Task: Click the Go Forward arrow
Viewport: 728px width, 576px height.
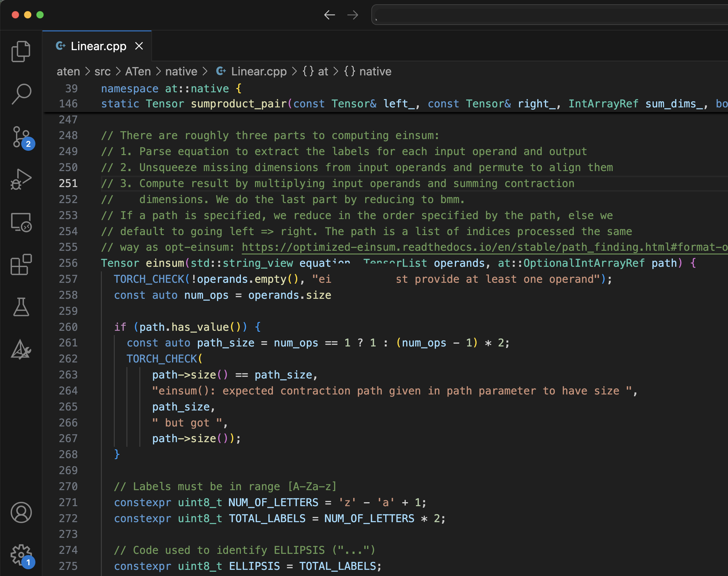Action: click(353, 15)
